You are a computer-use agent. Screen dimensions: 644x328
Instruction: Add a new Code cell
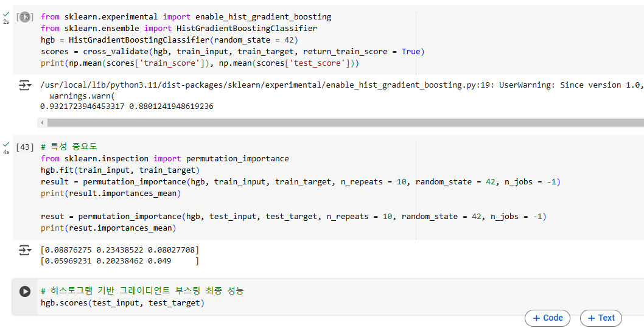[x=547, y=318]
